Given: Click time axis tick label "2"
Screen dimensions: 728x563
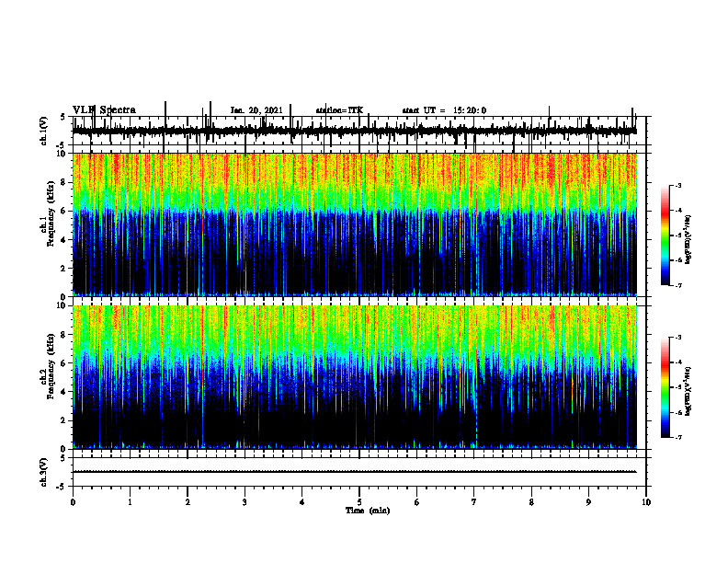Looking at the screenshot, I should click(188, 502).
